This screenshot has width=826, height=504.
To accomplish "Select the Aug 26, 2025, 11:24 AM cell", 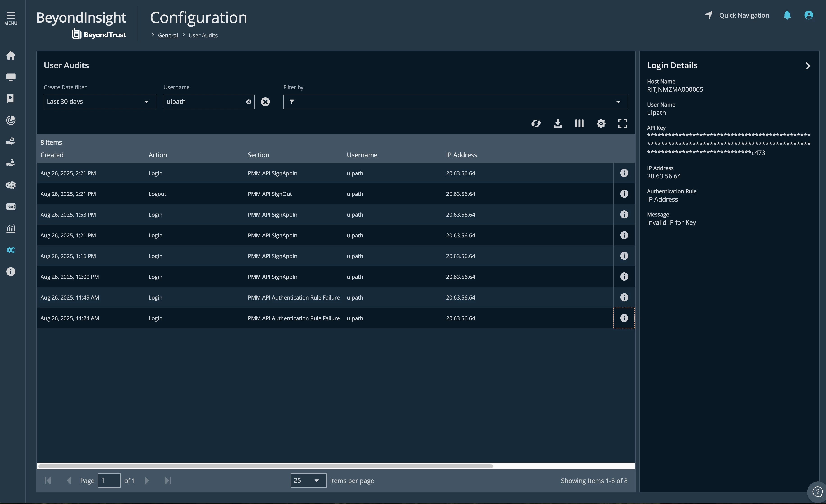I will 70,318.
